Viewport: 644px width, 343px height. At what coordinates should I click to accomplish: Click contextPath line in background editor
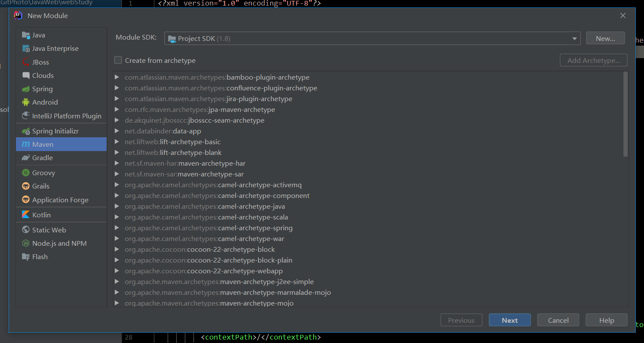261,337
